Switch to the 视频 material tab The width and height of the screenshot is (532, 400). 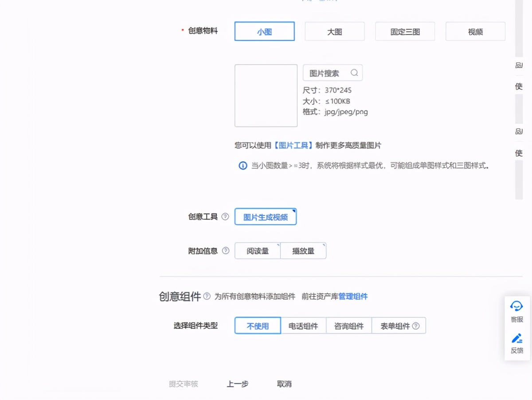[x=475, y=31]
